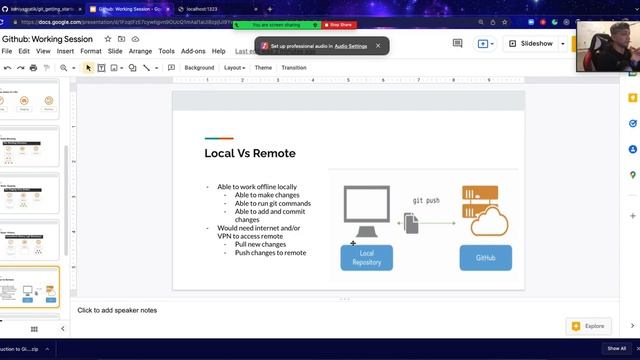This screenshot has height=360, width=640.
Task: Open the Format menu
Action: click(91, 51)
